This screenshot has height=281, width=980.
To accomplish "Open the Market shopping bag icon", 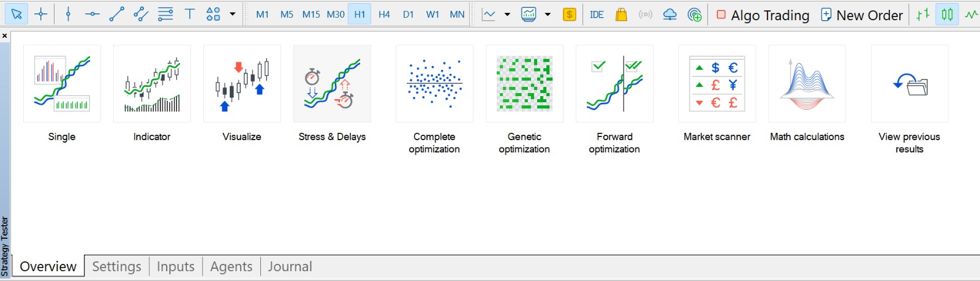I will [x=621, y=15].
